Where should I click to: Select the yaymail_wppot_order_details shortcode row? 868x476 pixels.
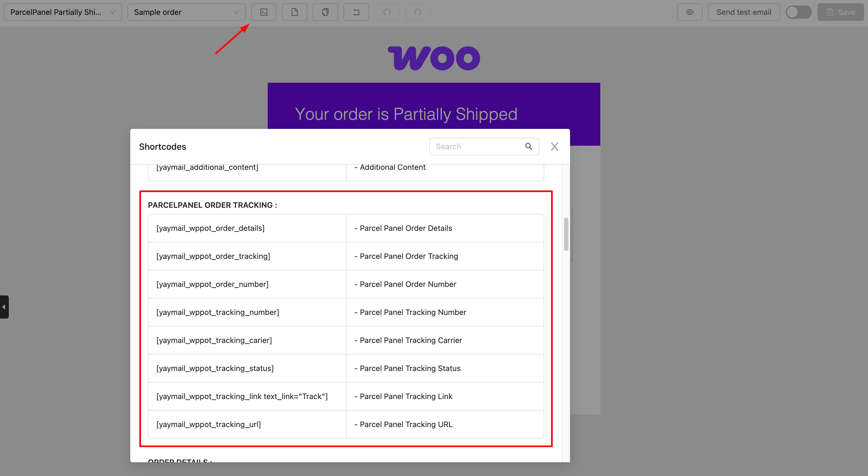point(210,228)
